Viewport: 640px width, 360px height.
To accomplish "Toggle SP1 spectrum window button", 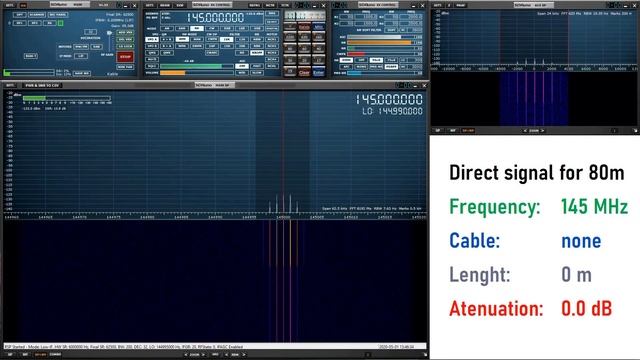I will pos(20,23).
